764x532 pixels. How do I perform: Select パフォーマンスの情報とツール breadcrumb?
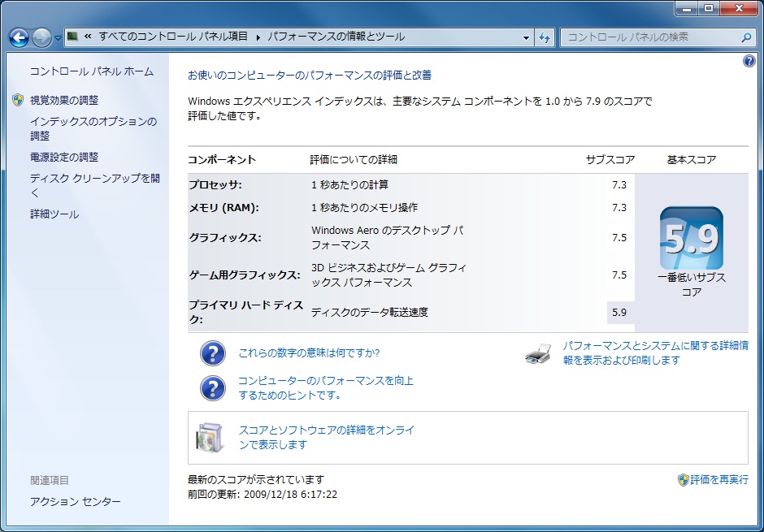pos(336,37)
